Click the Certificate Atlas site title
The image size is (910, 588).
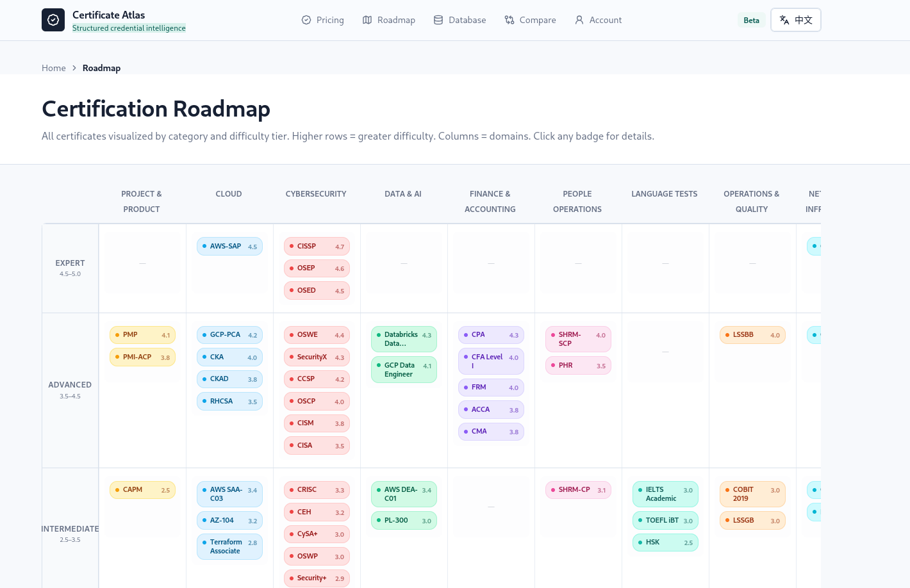tap(109, 15)
